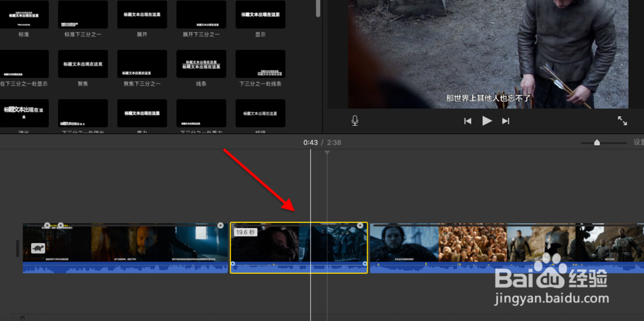Start playback with the Play button

click(x=487, y=121)
